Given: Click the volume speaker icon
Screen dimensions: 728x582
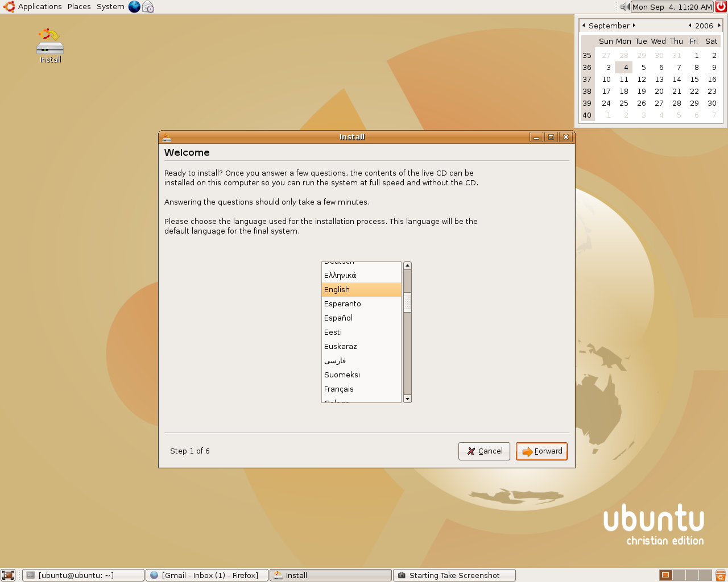Looking at the screenshot, I should point(624,7).
